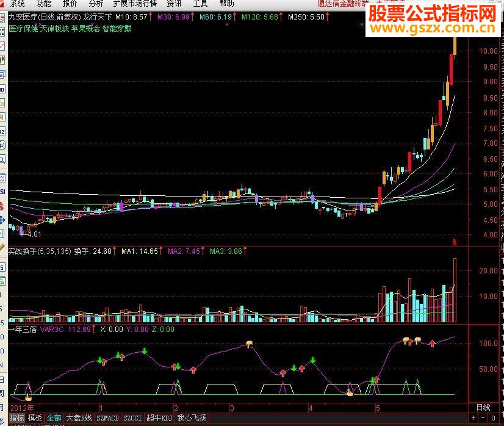The image size is (504, 426).
Task: Select the 超牛KDJ indicator tab
Action: click(x=159, y=418)
